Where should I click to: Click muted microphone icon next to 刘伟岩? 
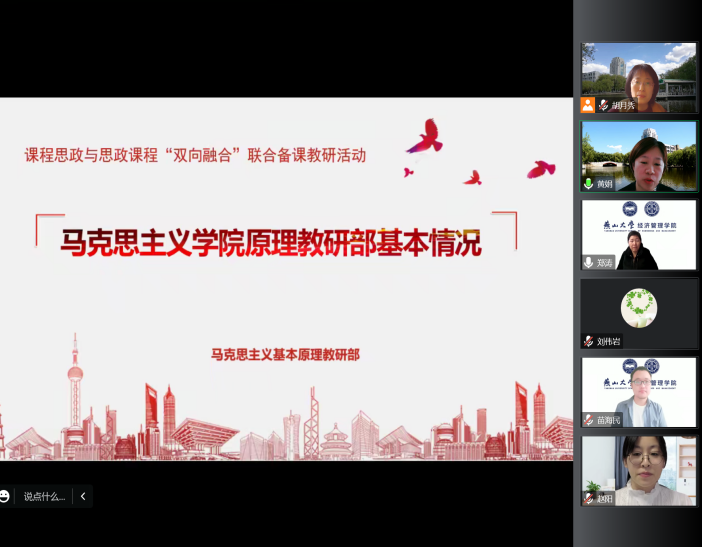[x=588, y=341]
